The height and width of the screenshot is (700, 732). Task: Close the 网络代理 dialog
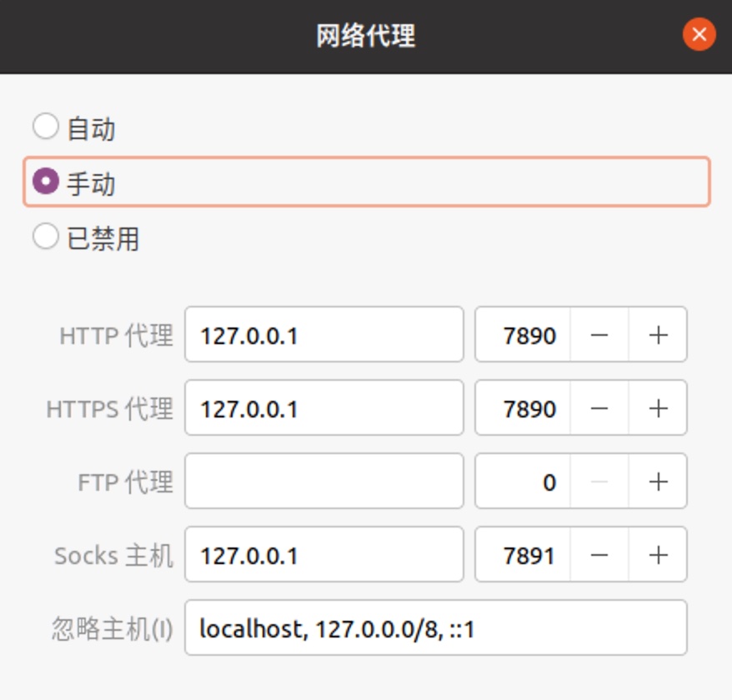[699, 34]
